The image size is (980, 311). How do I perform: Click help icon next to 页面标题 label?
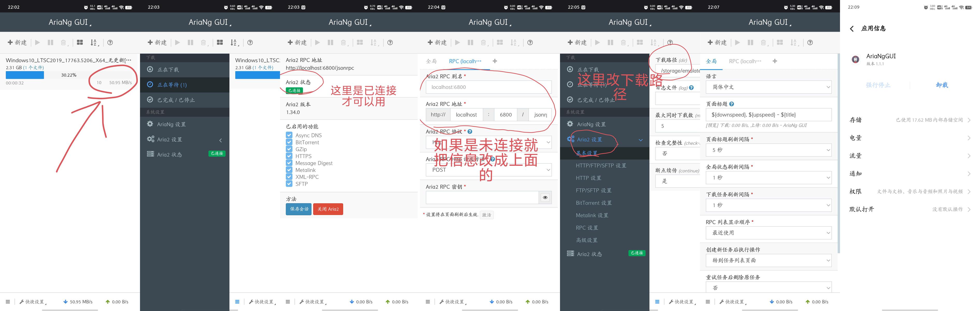pos(732,104)
